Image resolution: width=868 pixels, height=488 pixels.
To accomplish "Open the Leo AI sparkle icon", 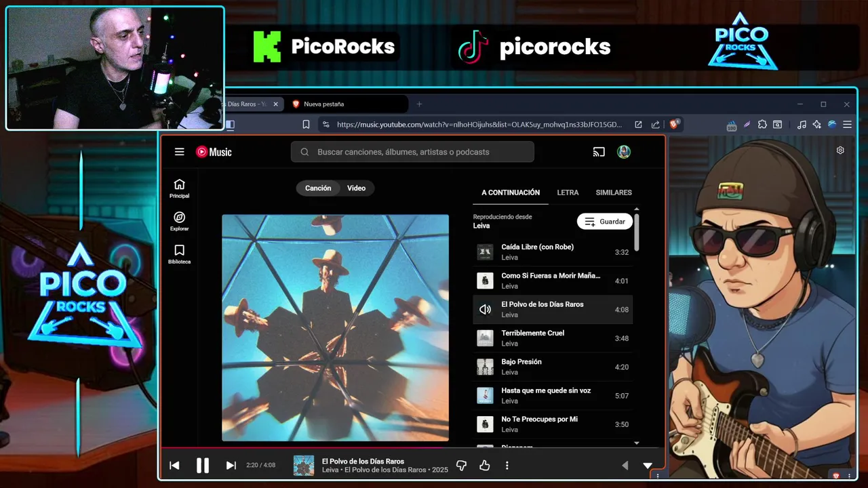I will click(x=816, y=125).
